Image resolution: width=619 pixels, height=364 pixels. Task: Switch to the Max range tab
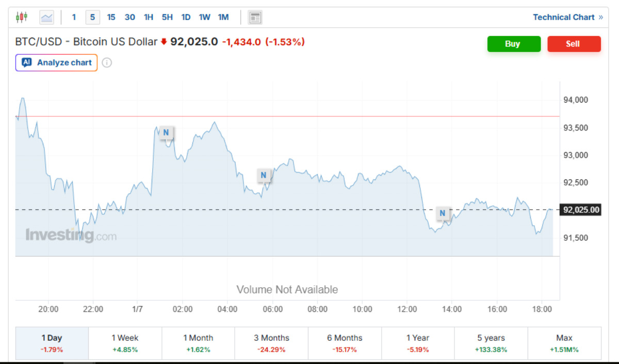[564, 343]
